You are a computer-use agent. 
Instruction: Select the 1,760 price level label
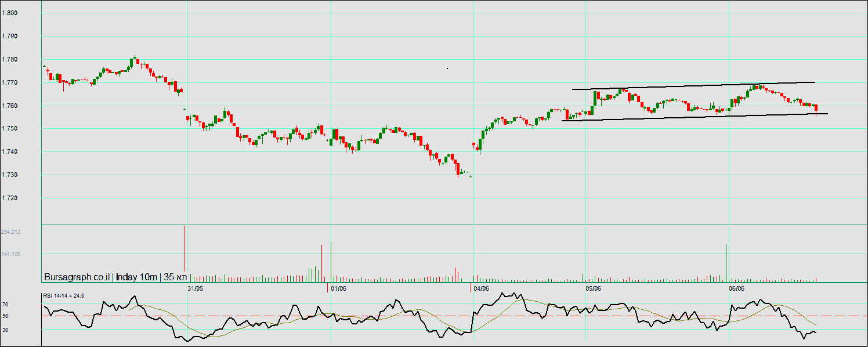pyautogui.click(x=10, y=106)
